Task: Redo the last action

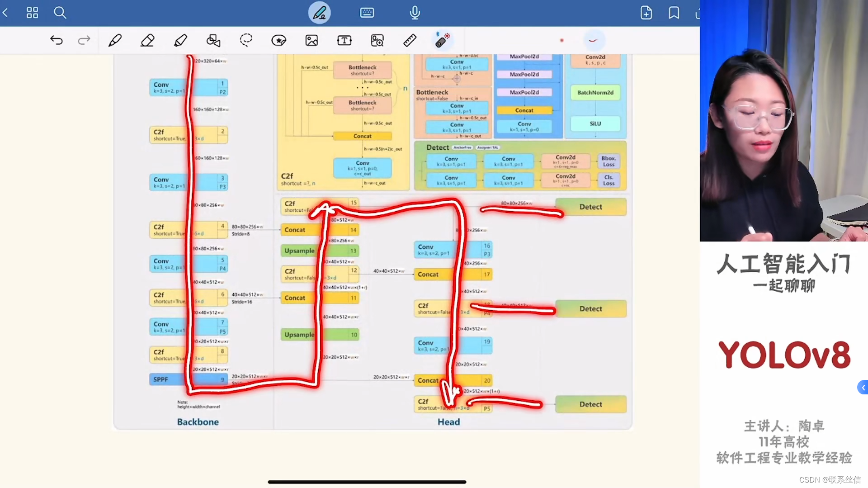Action: pos(84,40)
